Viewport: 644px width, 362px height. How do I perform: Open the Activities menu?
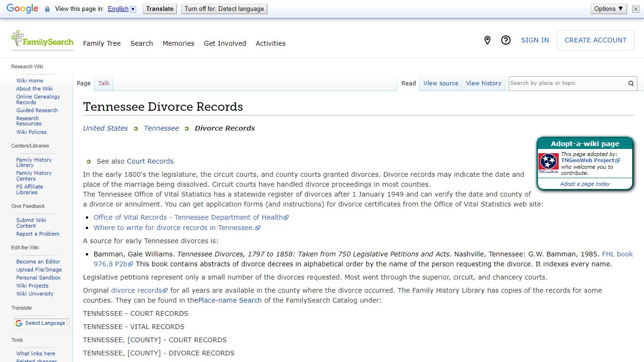(x=271, y=43)
